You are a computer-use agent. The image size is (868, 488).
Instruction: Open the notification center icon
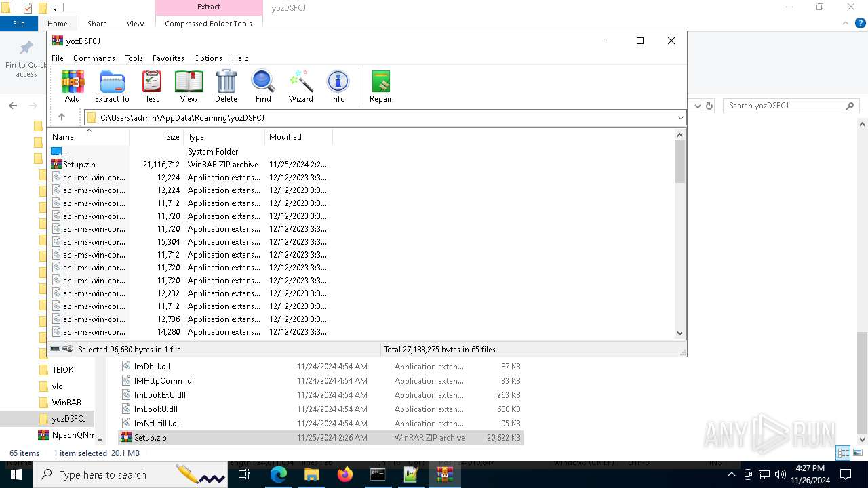tap(846, 474)
